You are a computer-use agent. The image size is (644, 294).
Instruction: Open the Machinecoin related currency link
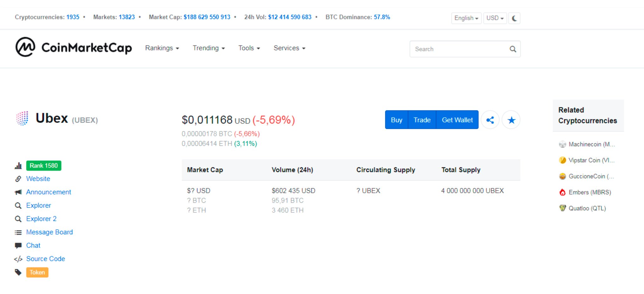pos(591,144)
